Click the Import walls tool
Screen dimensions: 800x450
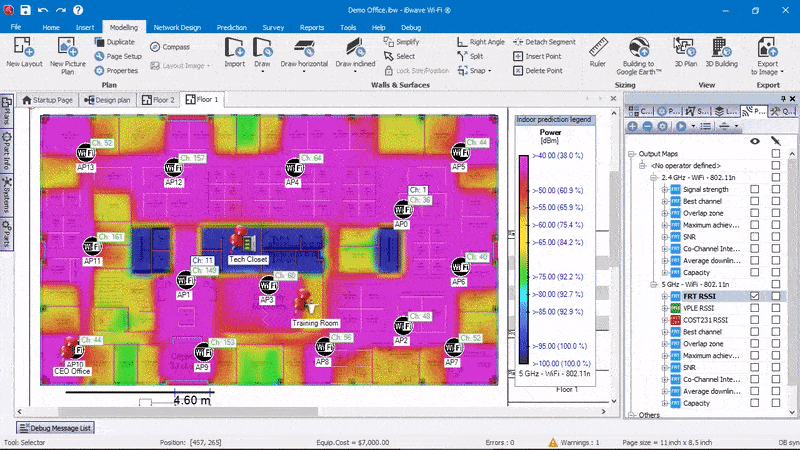(x=235, y=52)
